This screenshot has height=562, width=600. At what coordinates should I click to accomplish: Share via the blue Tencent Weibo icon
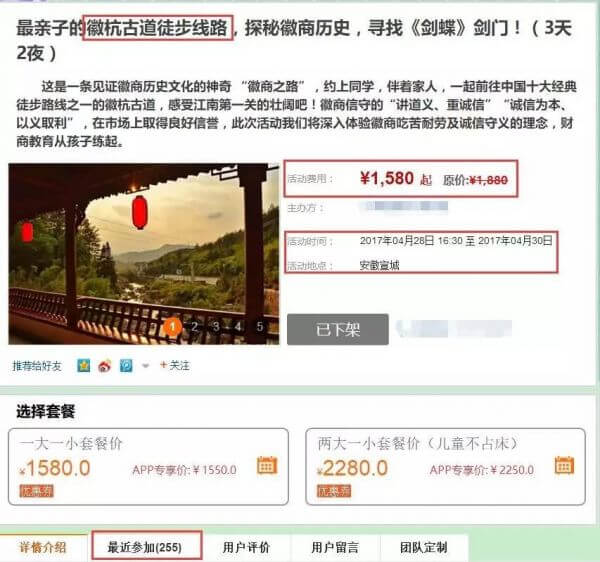pyautogui.click(x=126, y=366)
